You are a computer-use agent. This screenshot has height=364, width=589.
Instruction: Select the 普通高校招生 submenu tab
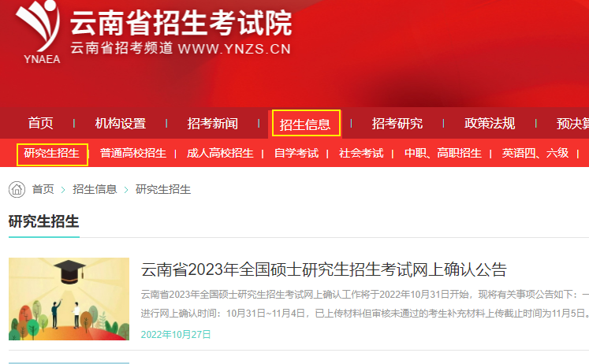click(133, 153)
